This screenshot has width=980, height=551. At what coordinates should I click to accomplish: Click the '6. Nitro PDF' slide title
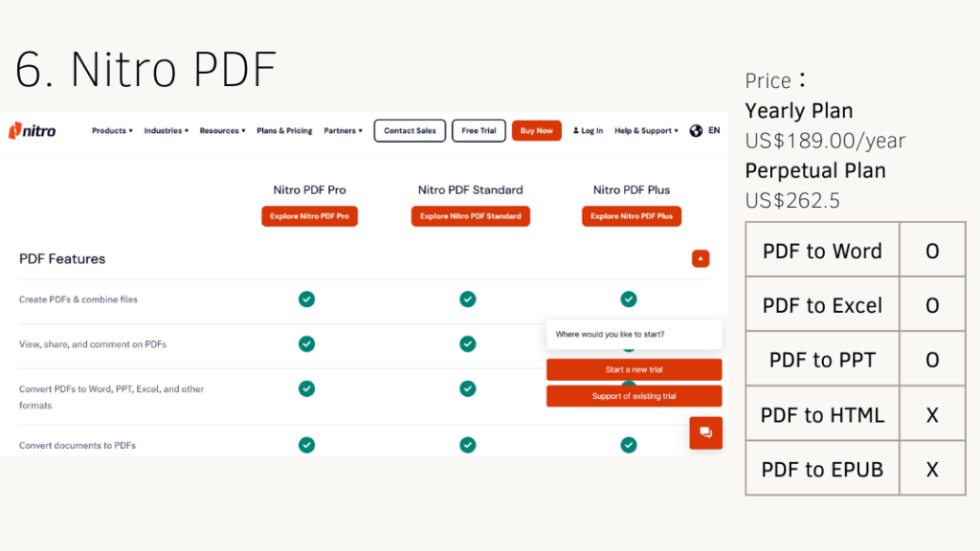click(145, 69)
